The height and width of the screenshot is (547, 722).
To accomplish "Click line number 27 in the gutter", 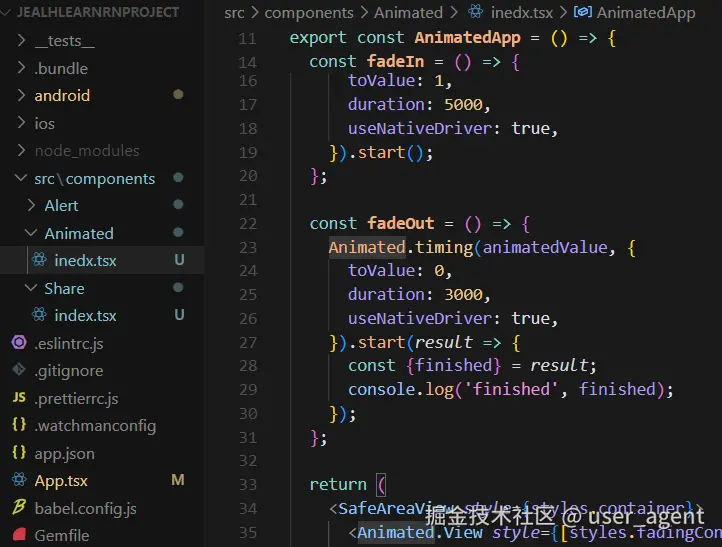I will pyautogui.click(x=248, y=343).
